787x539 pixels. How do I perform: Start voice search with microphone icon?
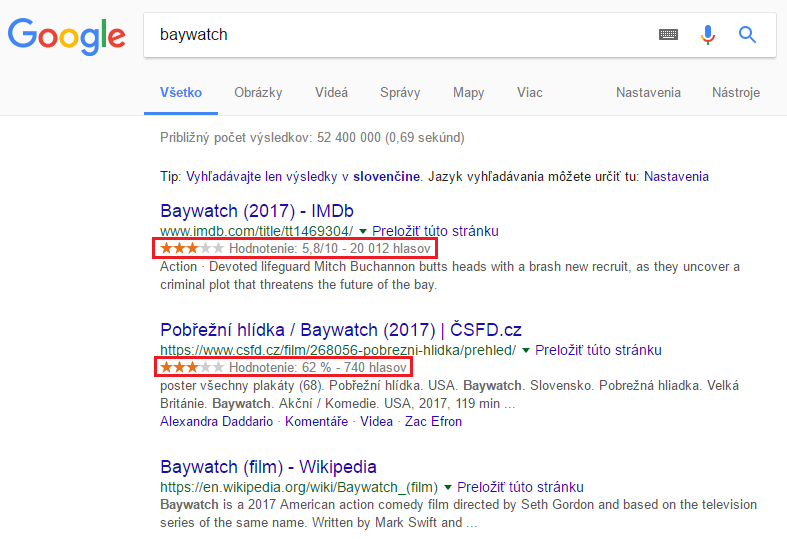tap(708, 35)
